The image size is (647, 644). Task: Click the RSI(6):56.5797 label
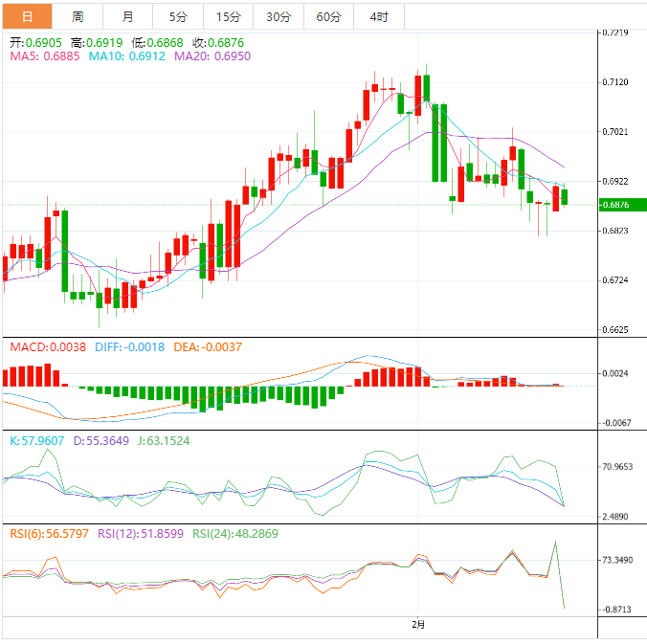click(50, 534)
